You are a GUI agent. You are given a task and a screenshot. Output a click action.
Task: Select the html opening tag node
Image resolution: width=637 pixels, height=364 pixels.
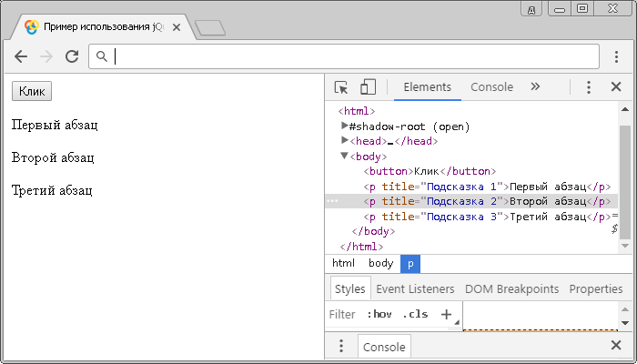pos(357,111)
